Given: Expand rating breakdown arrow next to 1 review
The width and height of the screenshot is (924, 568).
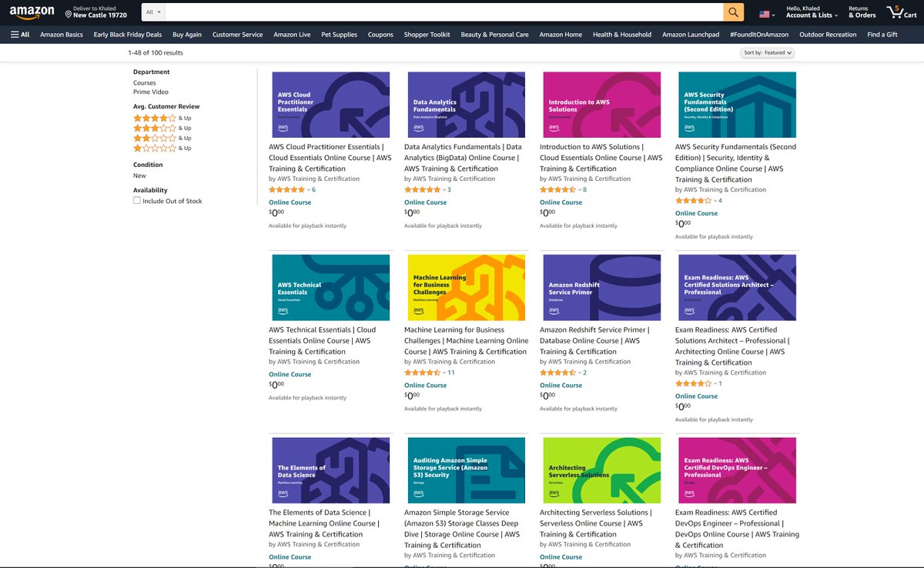Looking at the screenshot, I should pyautogui.click(x=715, y=383).
